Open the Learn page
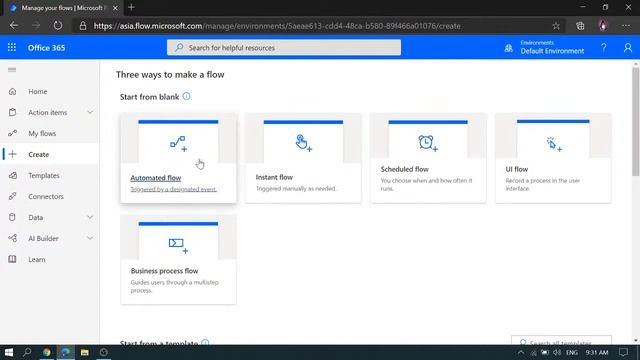 point(37,260)
